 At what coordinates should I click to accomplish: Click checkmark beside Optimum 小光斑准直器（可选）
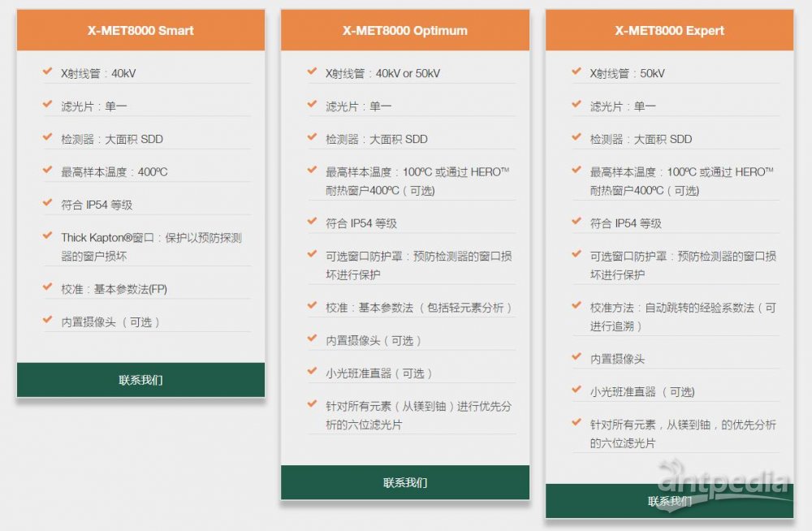tap(312, 371)
